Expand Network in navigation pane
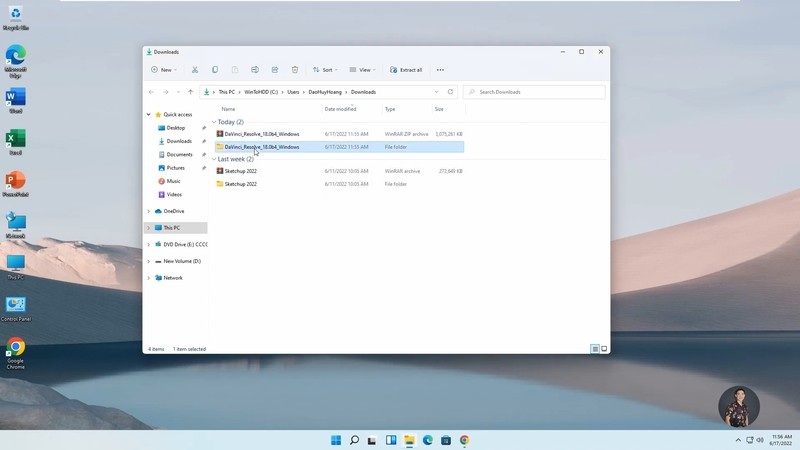This screenshot has width=800, height=450. (148, 278)
